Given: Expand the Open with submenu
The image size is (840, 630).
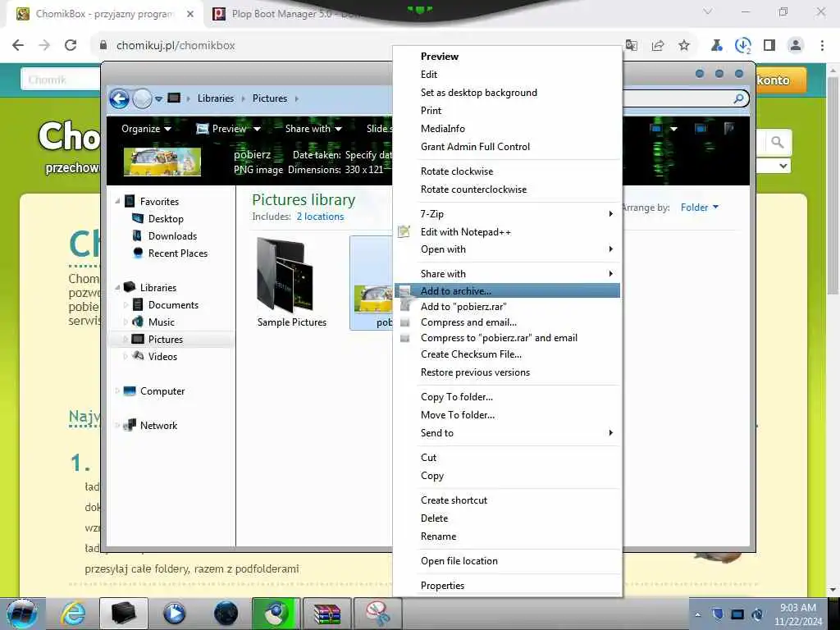Looking at the screenshot, I should click(x=507, y=249).
